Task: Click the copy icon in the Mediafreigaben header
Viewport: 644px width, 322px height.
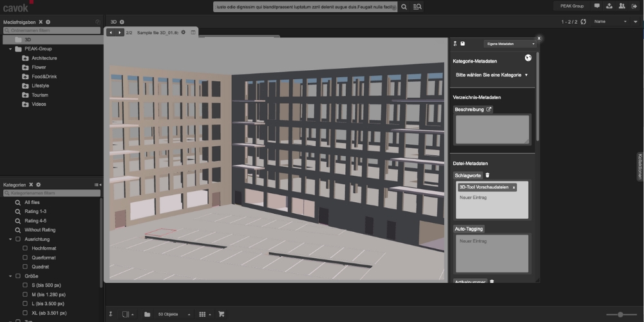Action: pos(98,22)
